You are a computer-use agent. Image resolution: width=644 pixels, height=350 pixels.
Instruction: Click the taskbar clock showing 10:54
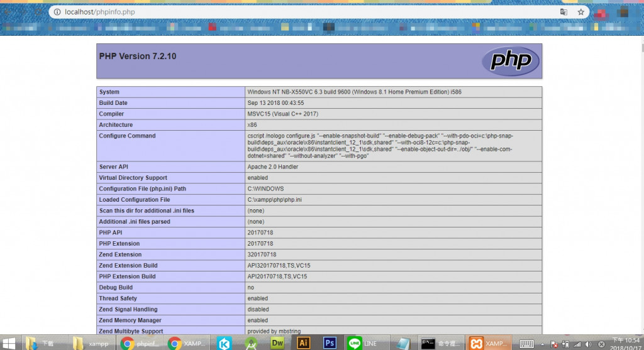pyautogui.click(x=626, y=344)
